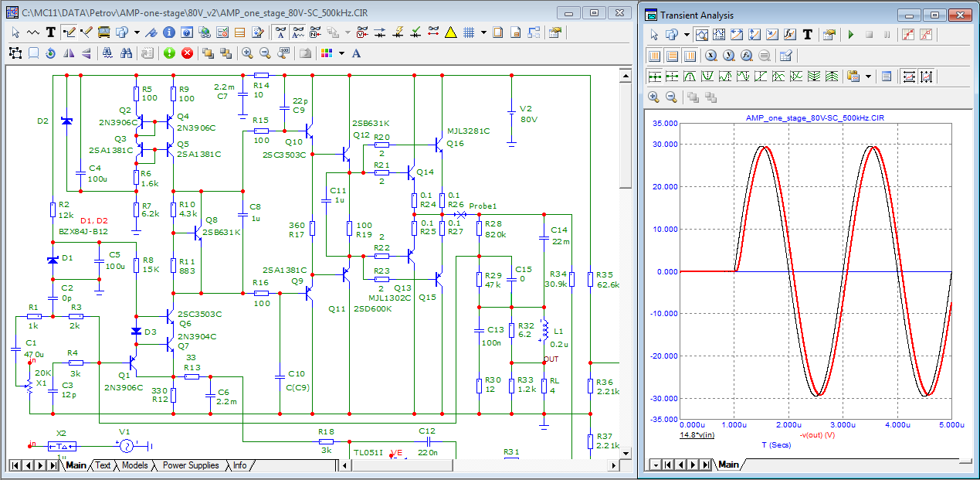This screenshot has width=980, height=480.
Task: Select the Text mode tool in schematic toolbar
Action: 51,32
